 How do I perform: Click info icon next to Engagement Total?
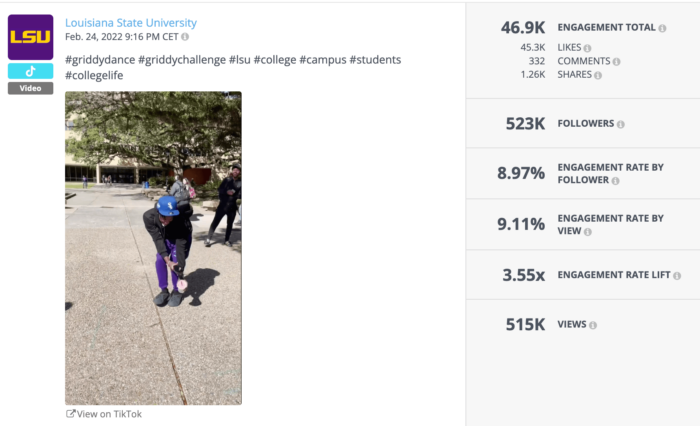663,28
